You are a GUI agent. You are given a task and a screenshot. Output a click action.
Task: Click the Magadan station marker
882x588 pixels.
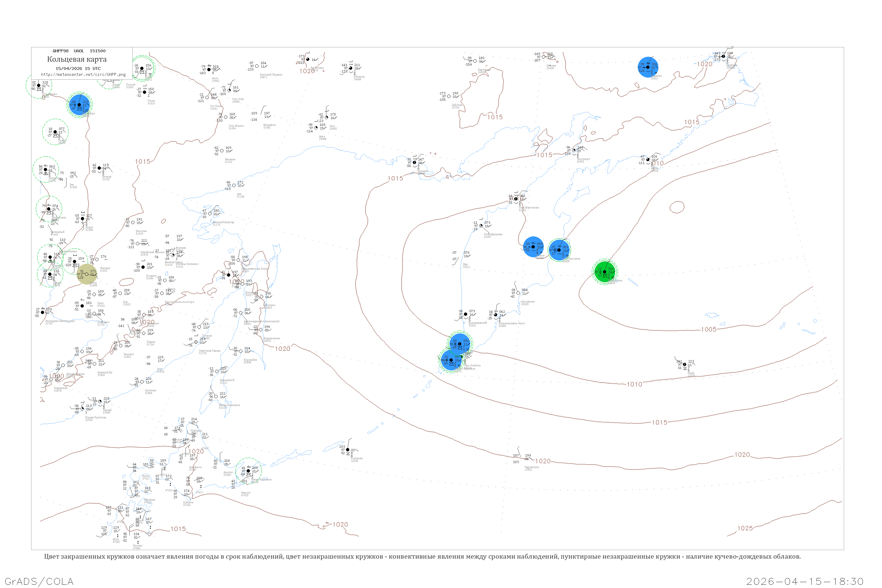[x=414, y=162]
